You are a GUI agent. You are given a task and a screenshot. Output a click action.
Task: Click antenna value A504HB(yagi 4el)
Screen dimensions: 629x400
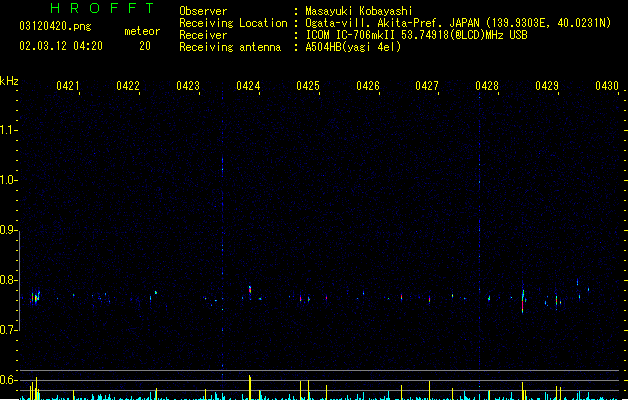click(353, 47)
